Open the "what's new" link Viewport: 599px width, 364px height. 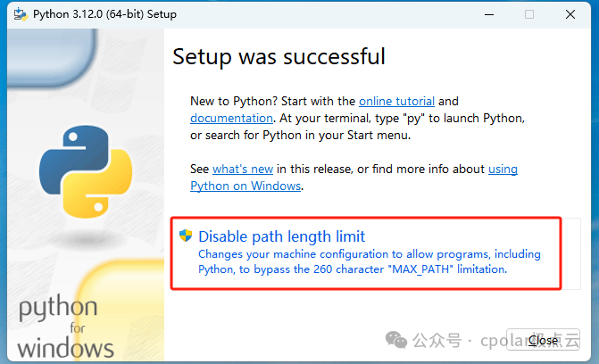[x=243, y=169]
